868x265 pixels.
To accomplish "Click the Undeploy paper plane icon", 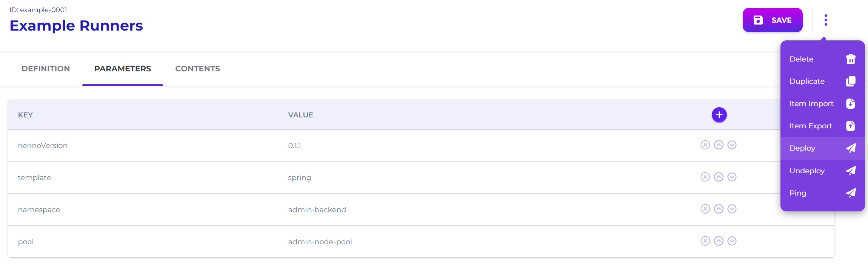I will point(851,171).
